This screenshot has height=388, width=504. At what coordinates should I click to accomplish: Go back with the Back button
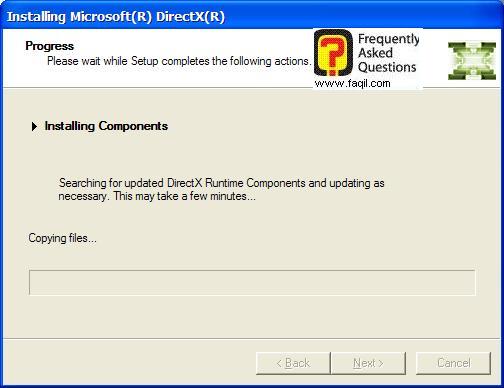click(x=293, y=363)
